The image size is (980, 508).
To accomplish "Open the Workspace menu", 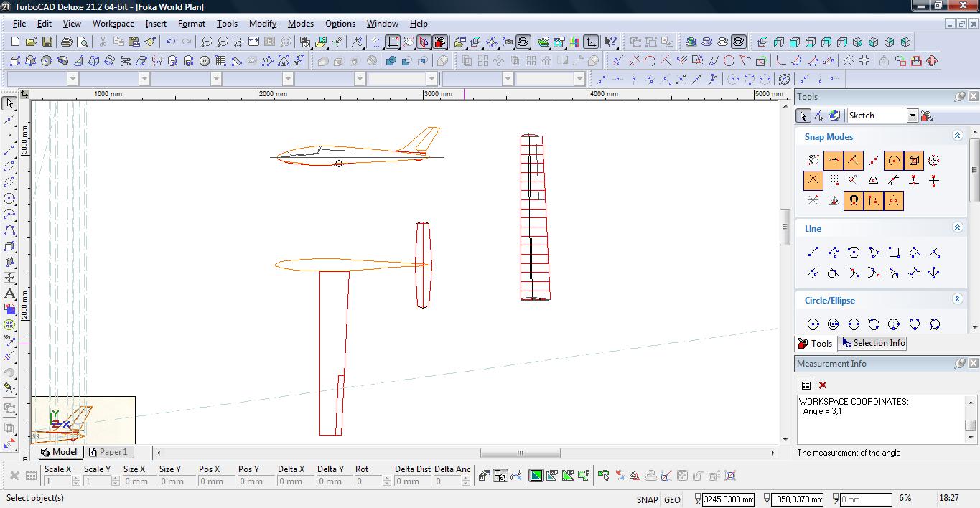I will tap(113, 24).
